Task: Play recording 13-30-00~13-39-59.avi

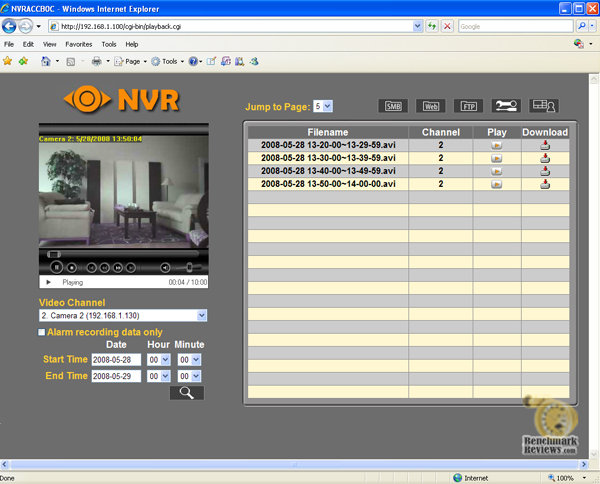Action: (496, 158)
